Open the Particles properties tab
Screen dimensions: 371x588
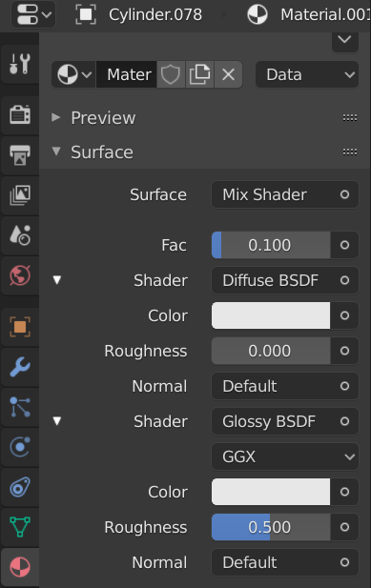pos(19,407)
